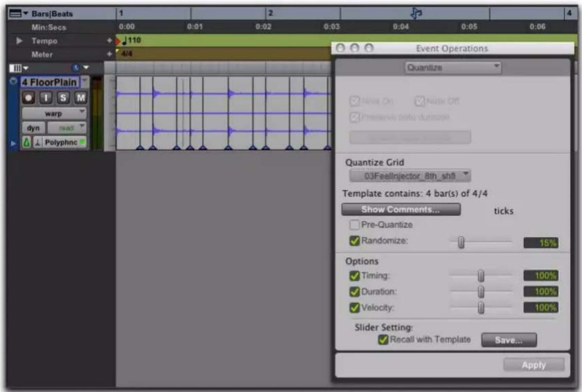Click the Event Operations window title
Image resolution: width=582 pixels, height=392 pixels.
click(x=452, y=48)
